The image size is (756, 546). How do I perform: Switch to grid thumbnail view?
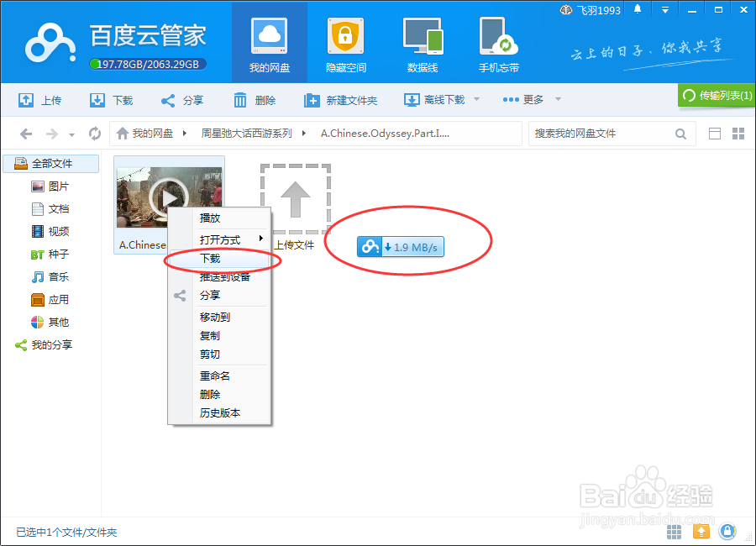pyautogui.click(x=738, y=134)
